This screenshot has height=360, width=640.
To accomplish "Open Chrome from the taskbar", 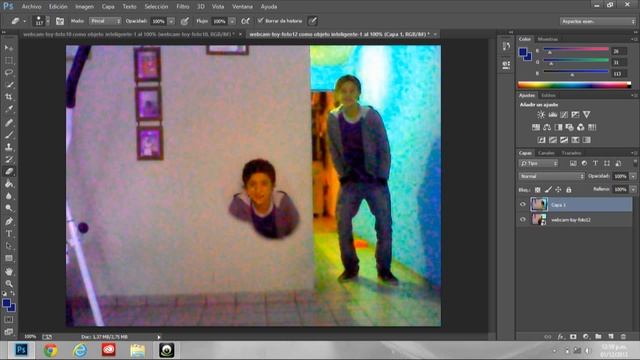I will [x=51, y=350].
